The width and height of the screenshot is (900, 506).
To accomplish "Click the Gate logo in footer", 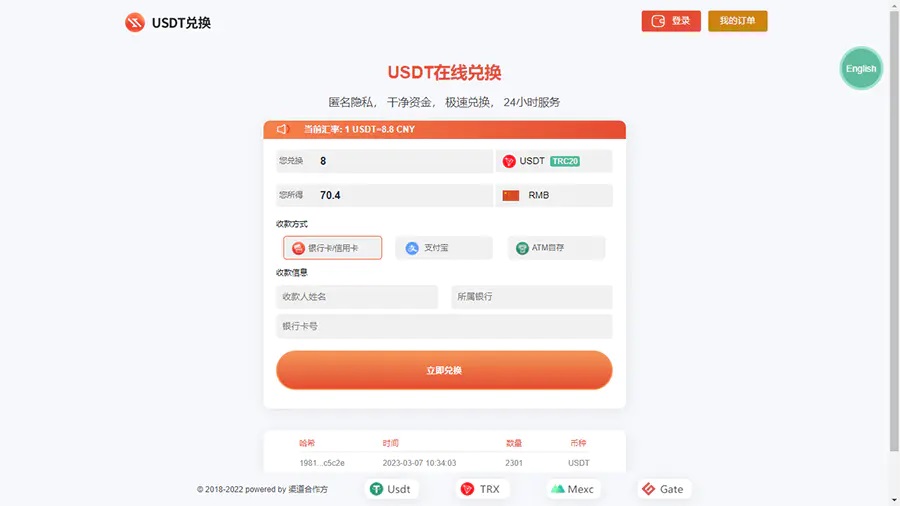I will (x=649, y=489).
